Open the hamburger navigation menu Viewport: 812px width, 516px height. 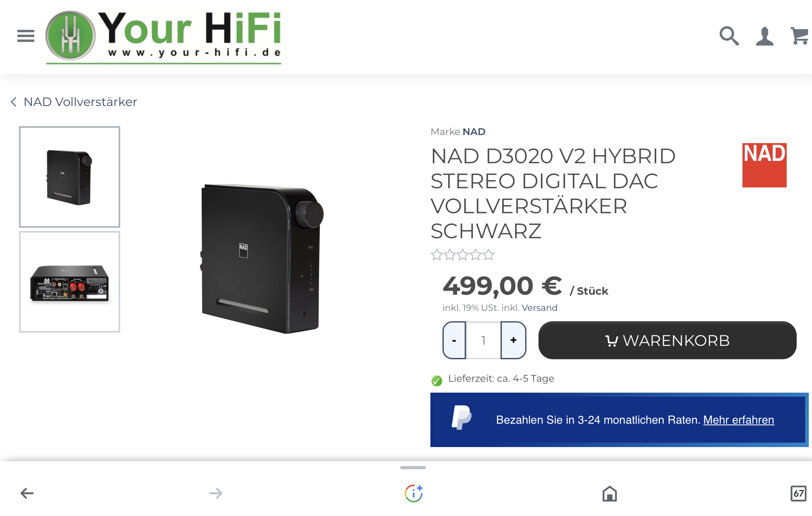pos(25,36)
